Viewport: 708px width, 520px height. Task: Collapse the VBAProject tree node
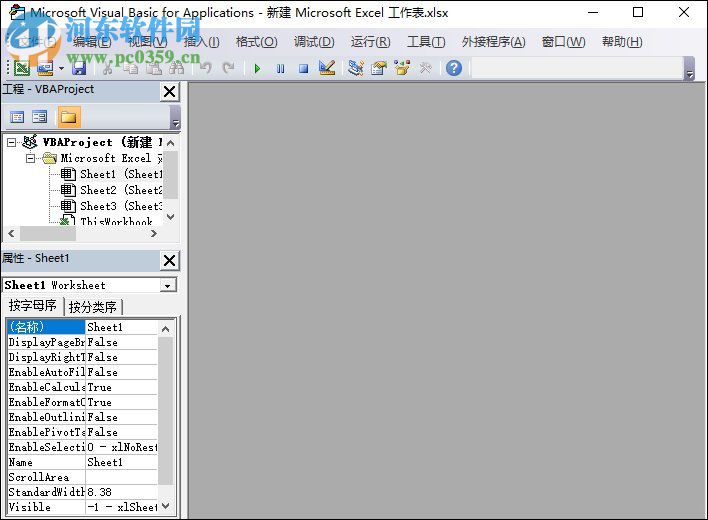click(x=12, y=142)
